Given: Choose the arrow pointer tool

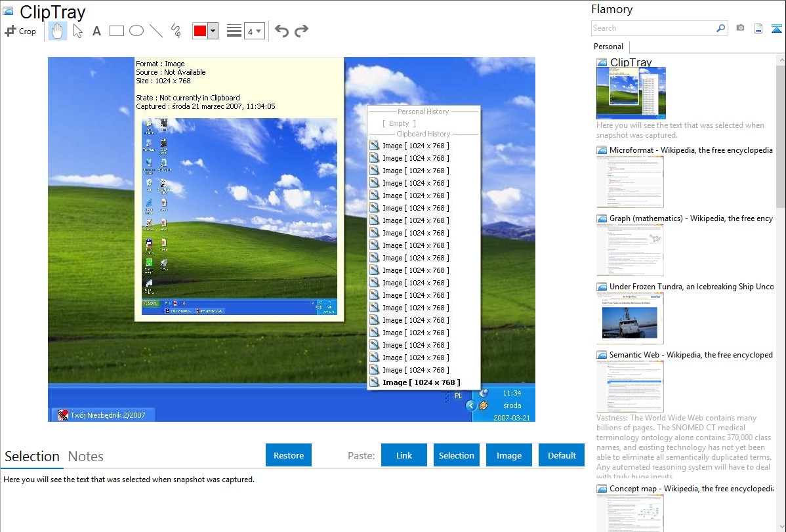Looking at the screenshot, I should pos(78,31).
